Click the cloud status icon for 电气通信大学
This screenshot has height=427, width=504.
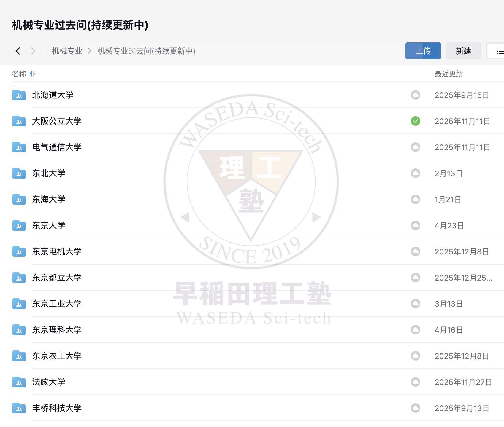point(416,147)
